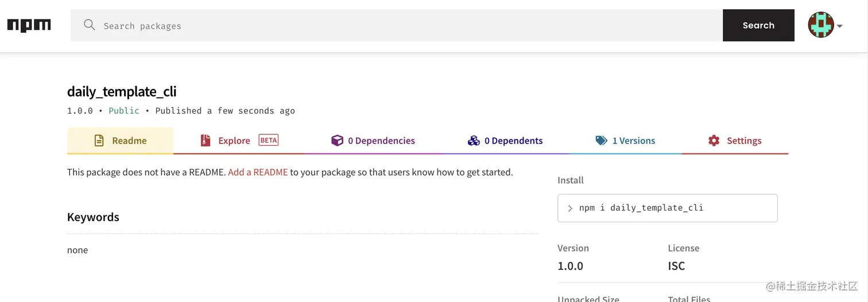The image size is (868, 302).
Task: Open the 0 Dependents tab
Action: 513,141
